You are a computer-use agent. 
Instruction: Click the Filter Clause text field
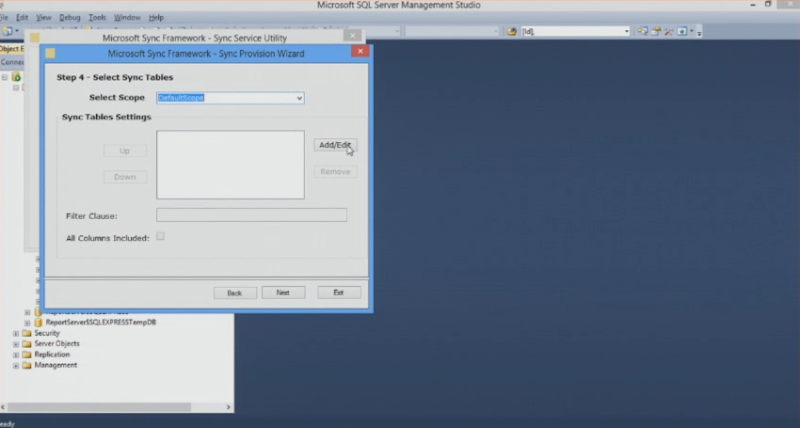pyautogui.click(x=252, y=215)
